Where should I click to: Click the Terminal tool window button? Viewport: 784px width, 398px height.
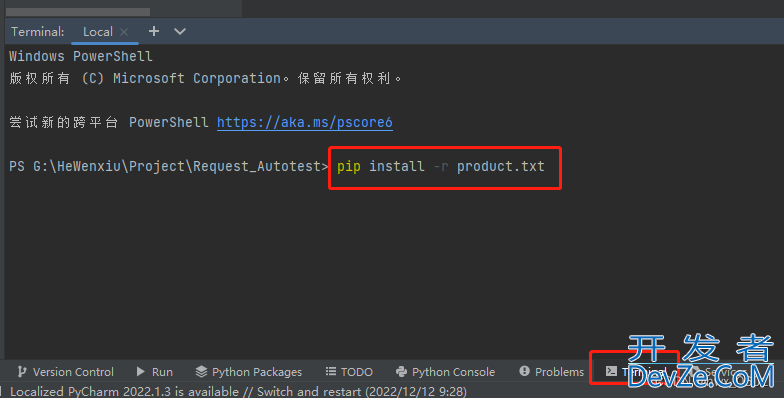[x=635, y=372]
